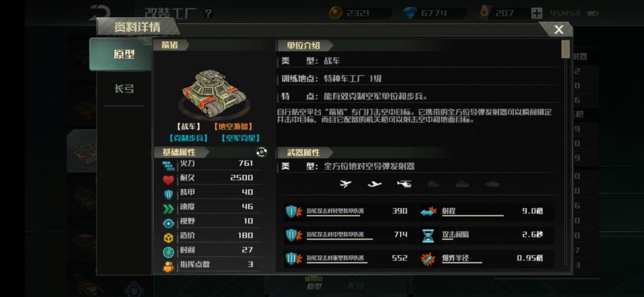The width and height of the screenshot is (644, 297).
Task: Click the light armor damage shield icon
Action: [292, 212]
